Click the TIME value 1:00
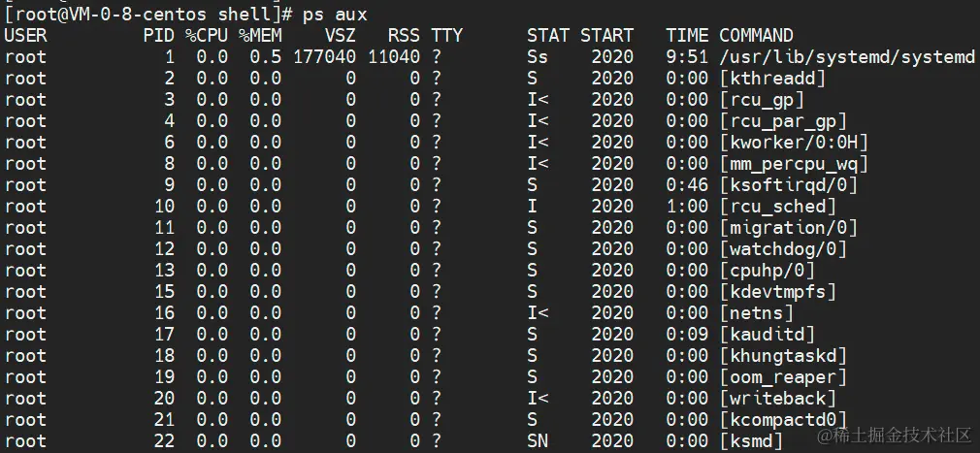 click(687, 207)
